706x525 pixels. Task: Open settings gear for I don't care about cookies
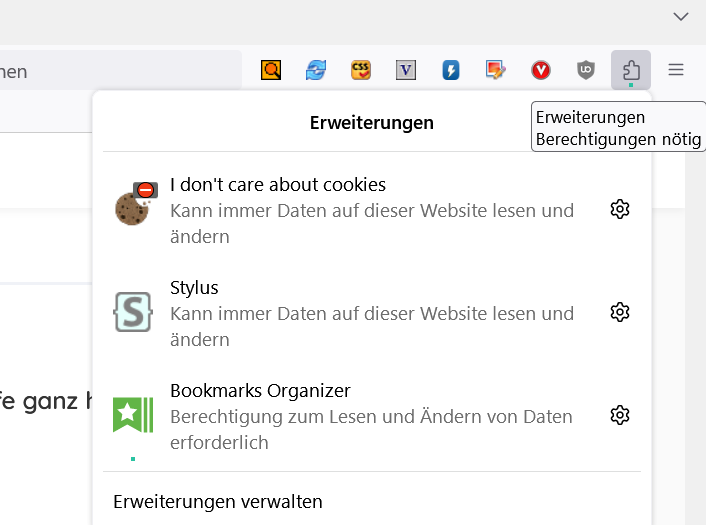click(620, 209)
